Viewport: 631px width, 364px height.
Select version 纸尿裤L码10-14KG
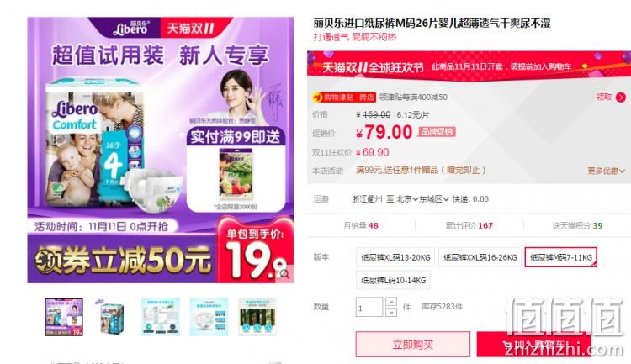(x=393, y=280)
